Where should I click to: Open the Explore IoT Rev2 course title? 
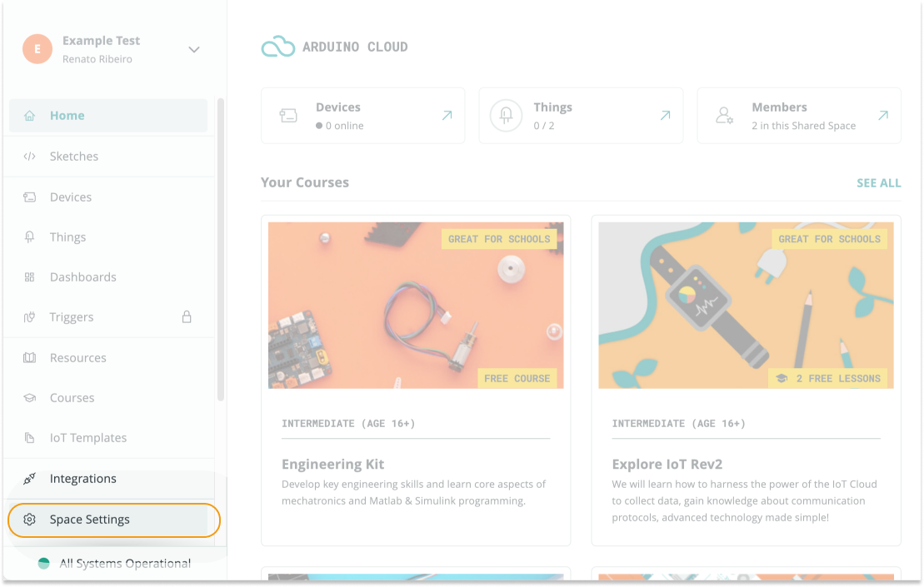[x=666, y=465]
